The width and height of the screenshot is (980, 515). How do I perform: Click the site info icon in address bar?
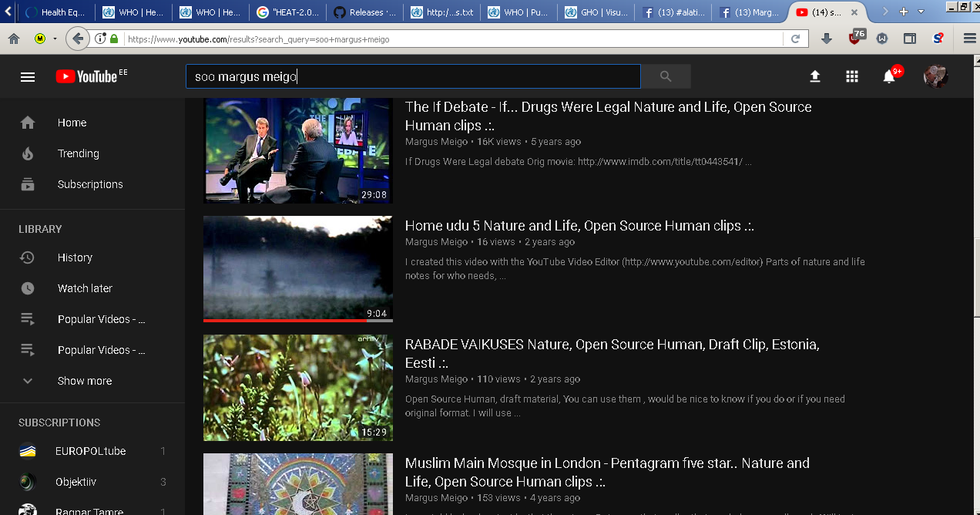(100, 39)
